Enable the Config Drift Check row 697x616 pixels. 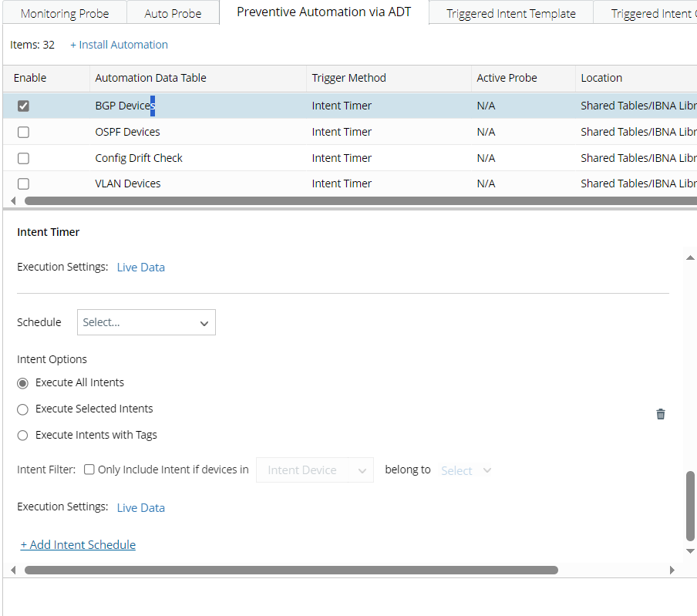(x=23, y=158)
